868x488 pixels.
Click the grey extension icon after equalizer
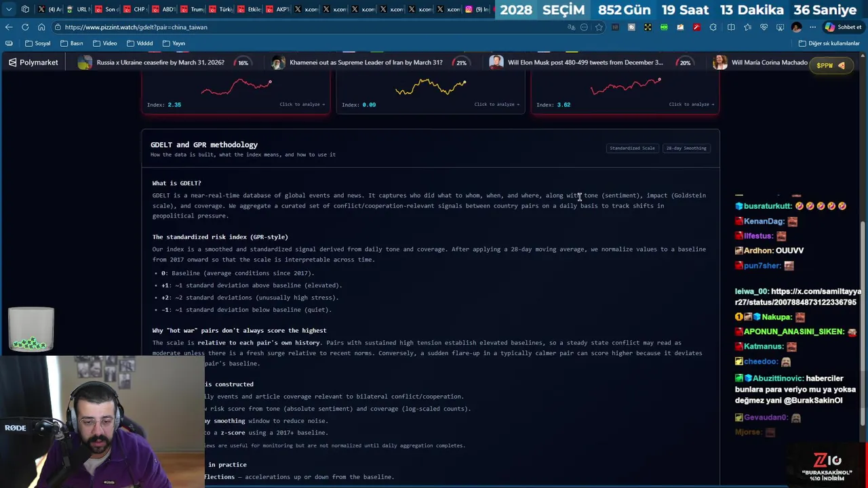point(631,27)
